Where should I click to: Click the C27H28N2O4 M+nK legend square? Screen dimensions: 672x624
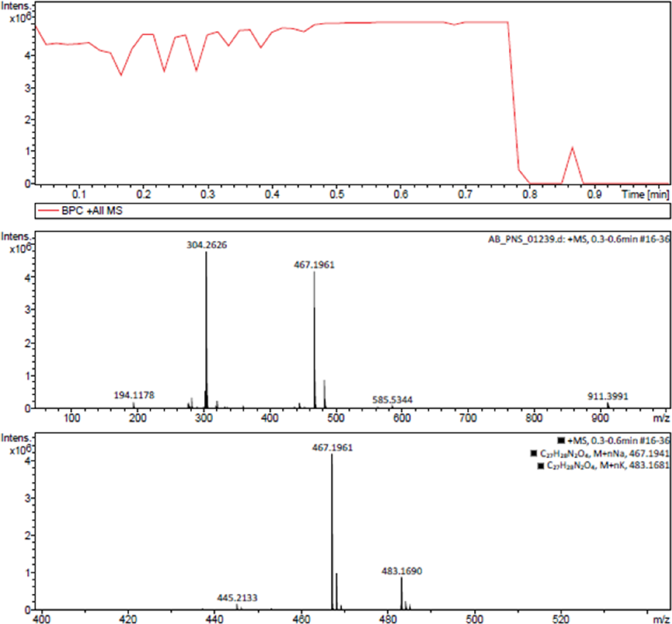pyautogui.click(x=541, y=464)
